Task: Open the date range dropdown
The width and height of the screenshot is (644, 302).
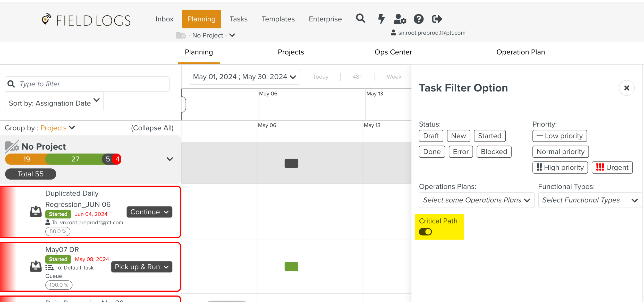Action: click(x=244, y=77)
